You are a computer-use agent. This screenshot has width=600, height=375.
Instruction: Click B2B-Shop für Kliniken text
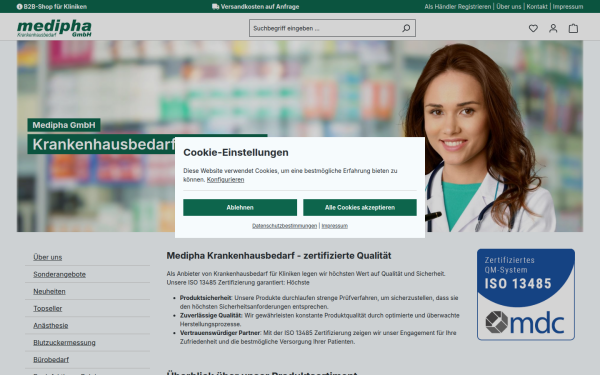click(55, 7)
